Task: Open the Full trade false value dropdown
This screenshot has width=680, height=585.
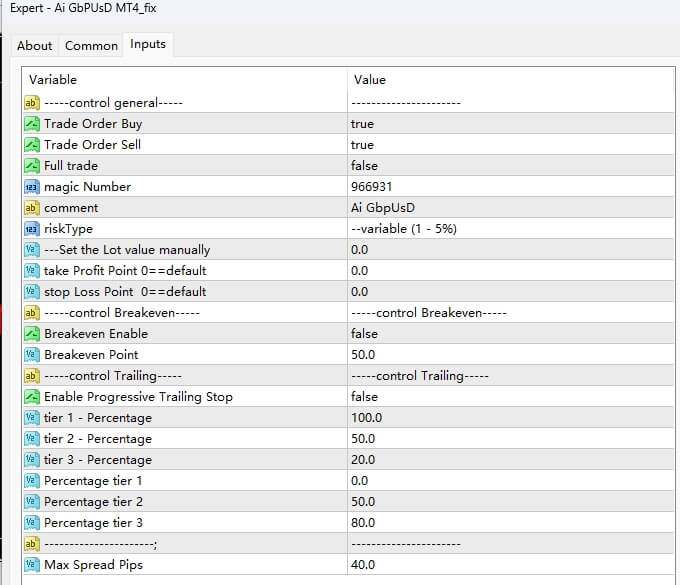Action: pos(364,166)
